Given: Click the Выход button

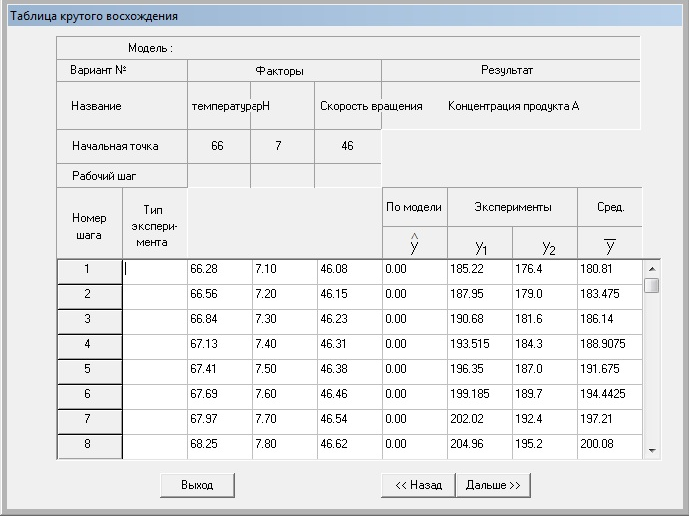Looking at the screenshot, I should click(197, 485).
